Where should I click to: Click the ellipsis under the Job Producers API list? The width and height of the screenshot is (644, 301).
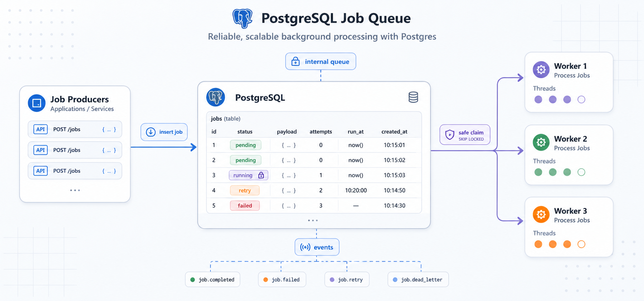pos(75,190)
